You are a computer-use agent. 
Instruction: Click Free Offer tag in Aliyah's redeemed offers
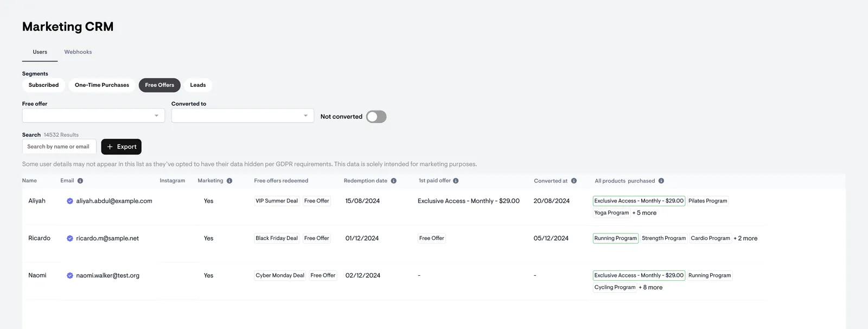(x=317, y=201)
